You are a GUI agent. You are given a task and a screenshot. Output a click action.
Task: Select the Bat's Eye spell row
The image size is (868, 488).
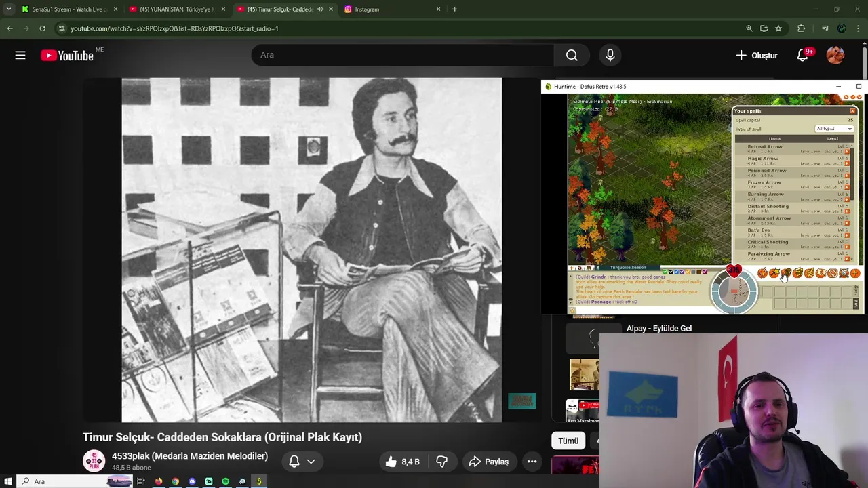click(793, 232)
